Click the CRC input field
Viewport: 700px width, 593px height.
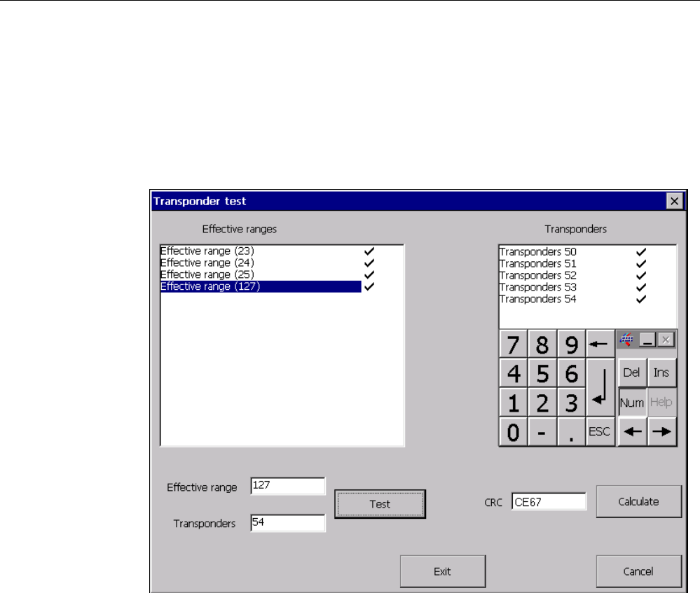tap(549, 501)
